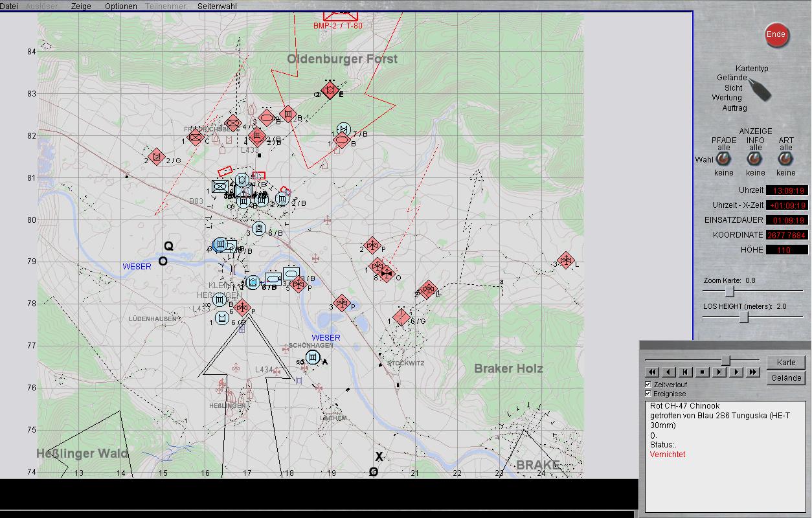Flip the PFADE display toggle switch
812x518 pixels.
click(x=723, y=159)
